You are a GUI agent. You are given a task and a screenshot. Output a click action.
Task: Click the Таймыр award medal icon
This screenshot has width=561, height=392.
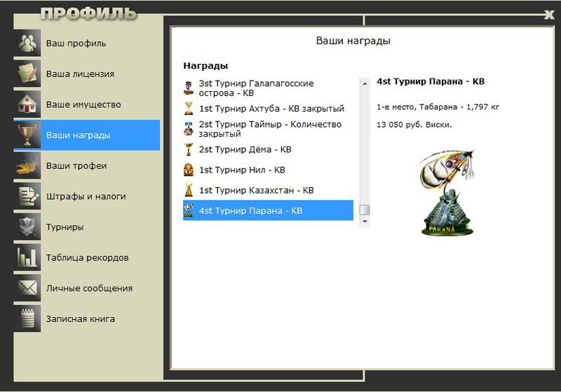pos(189,129)
